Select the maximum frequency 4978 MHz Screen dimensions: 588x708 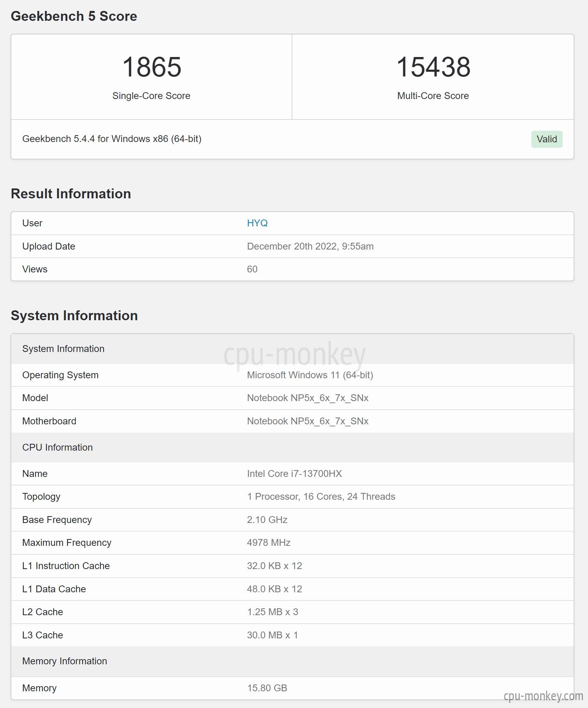tap(269, 542)
